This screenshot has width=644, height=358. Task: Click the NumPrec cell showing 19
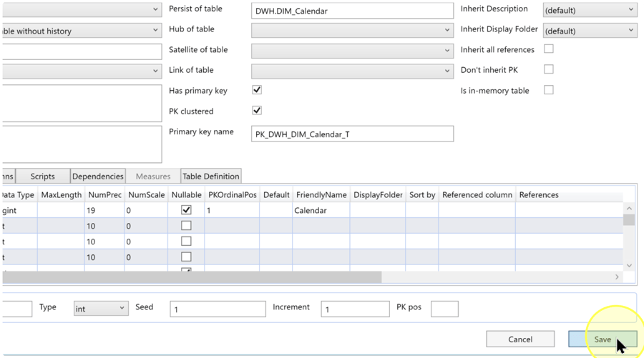pyautogui.click(x=104, y=210)
